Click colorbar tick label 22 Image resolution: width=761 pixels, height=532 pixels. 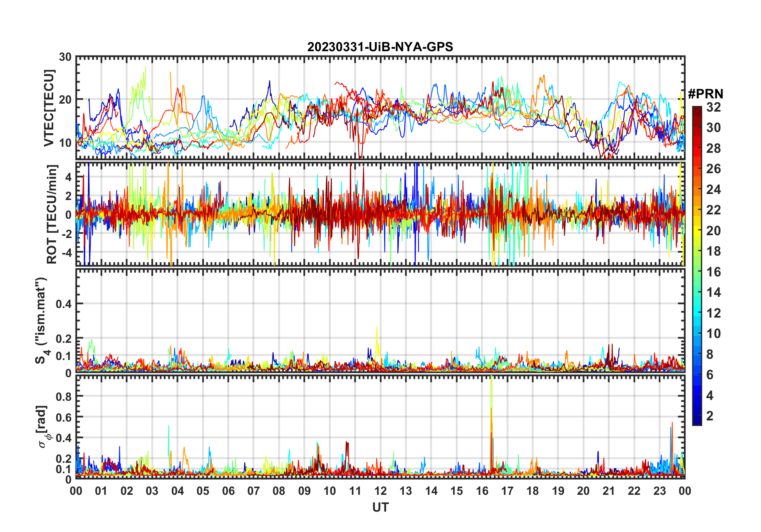click(x=713, y=210)
